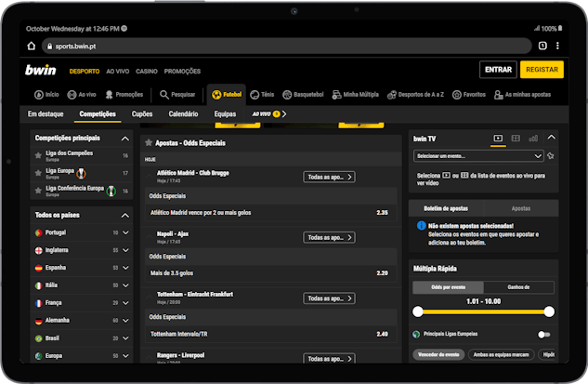Open the browser tab switcher icon
This screenshot has width=588, height=384.
542,46
